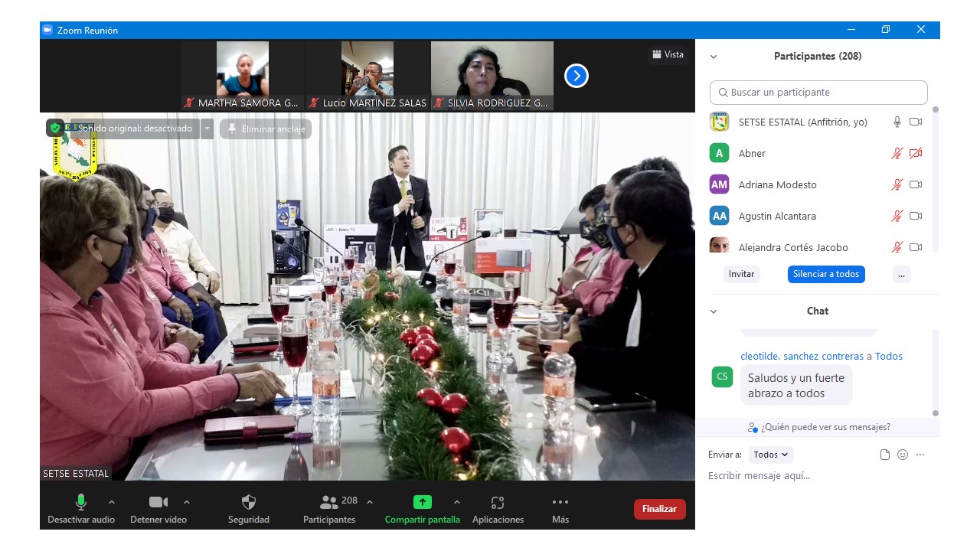
Task: Click Saludos y un fuerte abrazo message
Action: 796,385
